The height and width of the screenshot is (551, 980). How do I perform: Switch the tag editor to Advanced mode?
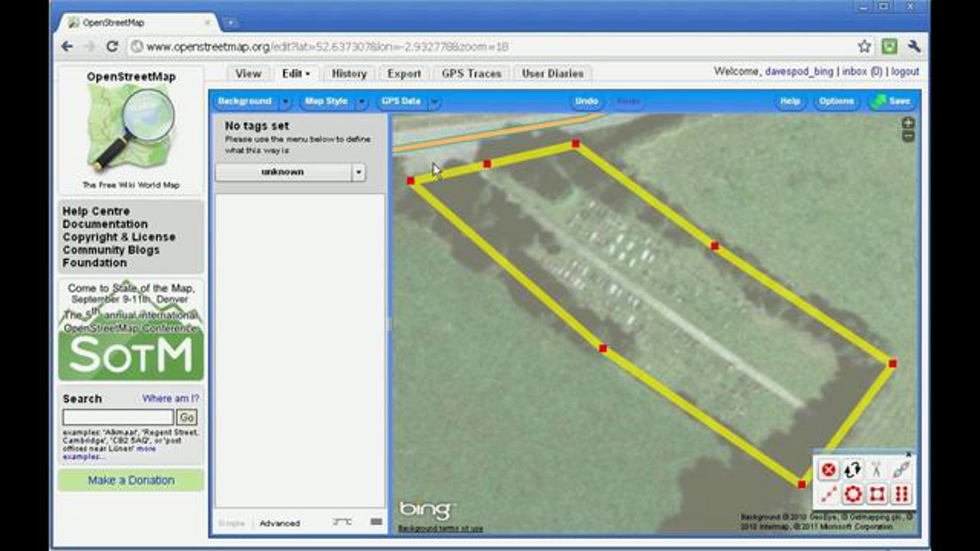point(280,523)
